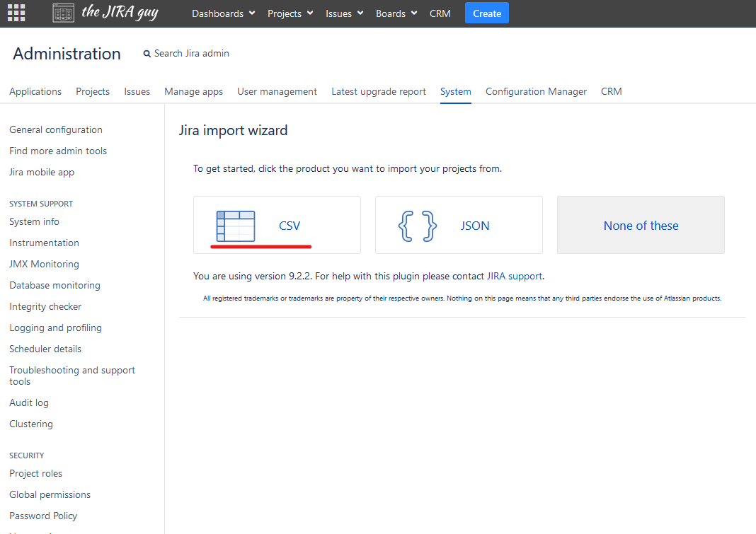Open Find more admin tools
The image size is (756, 534).
[x=58, y=151]
